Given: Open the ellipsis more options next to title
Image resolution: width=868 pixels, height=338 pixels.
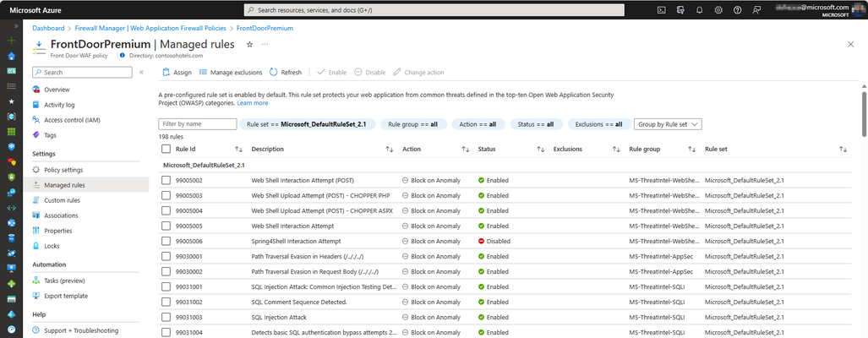Looking at the screenshot, I should pyautogui.click(x=265, y=44).
